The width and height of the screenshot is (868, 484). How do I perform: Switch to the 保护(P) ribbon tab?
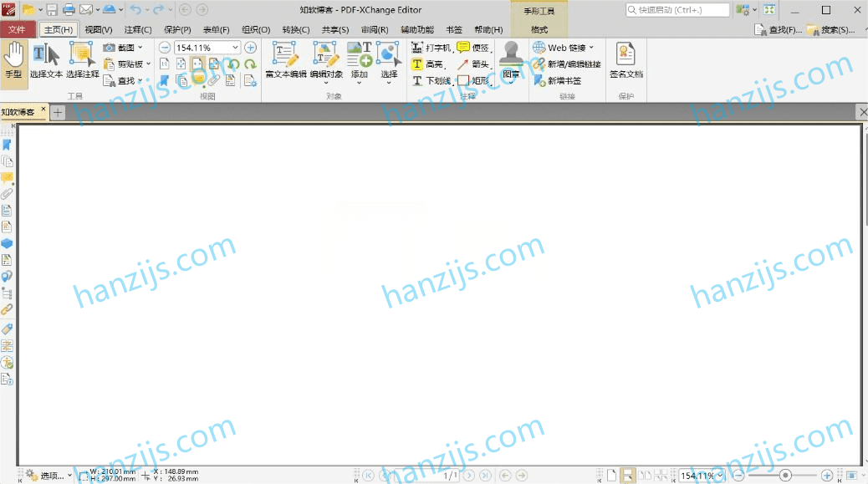177,29
